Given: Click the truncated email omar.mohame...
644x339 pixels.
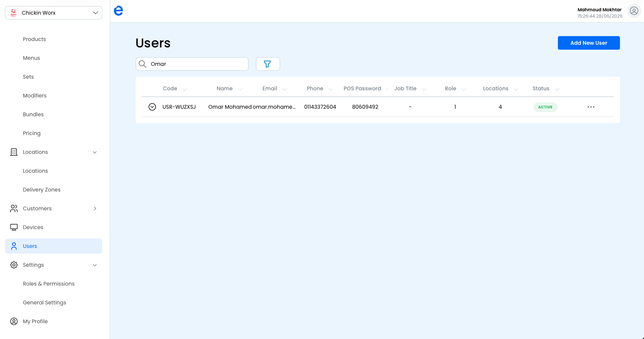Looking at the screenshot, I should [274, 107].
